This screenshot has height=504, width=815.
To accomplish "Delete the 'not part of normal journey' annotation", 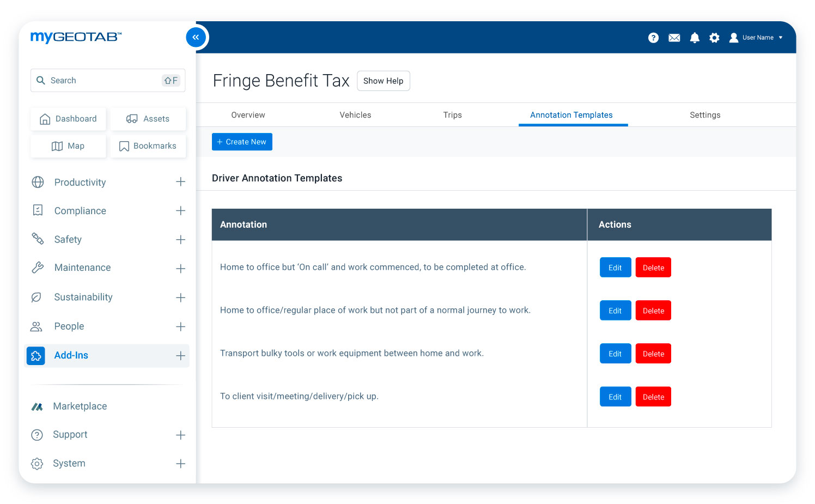I will coord(653,311).
